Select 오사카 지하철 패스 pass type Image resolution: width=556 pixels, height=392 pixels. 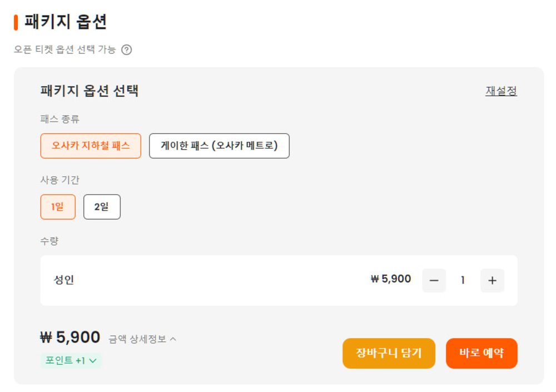click(x=91, y=146)
